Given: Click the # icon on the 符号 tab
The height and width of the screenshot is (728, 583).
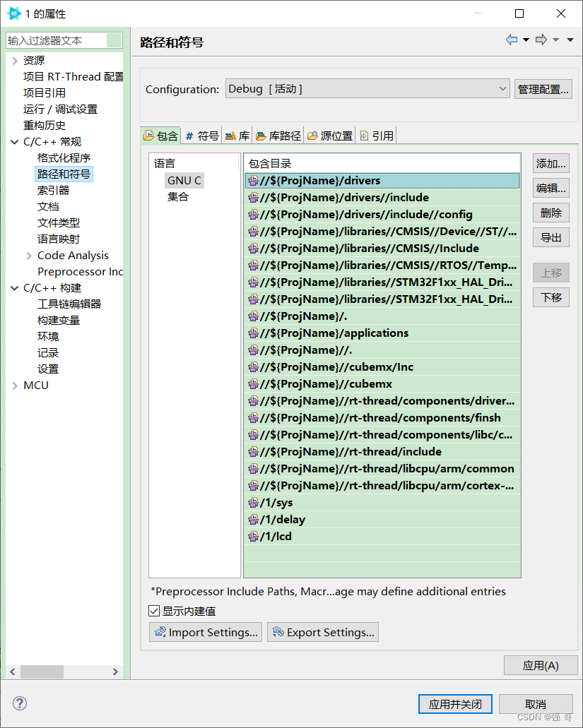Looking at the screenshot, I should (188, 135).
